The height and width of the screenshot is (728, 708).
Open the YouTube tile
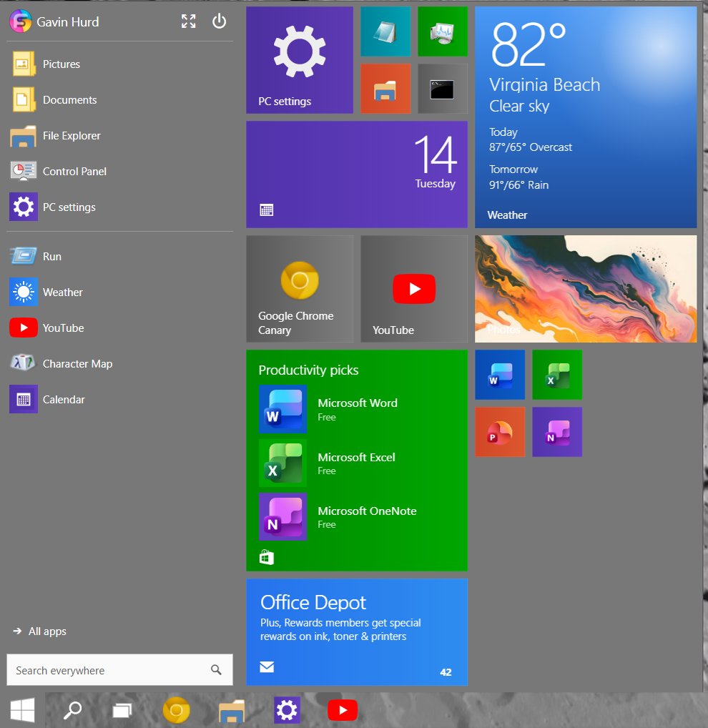[x=414, y=289]
